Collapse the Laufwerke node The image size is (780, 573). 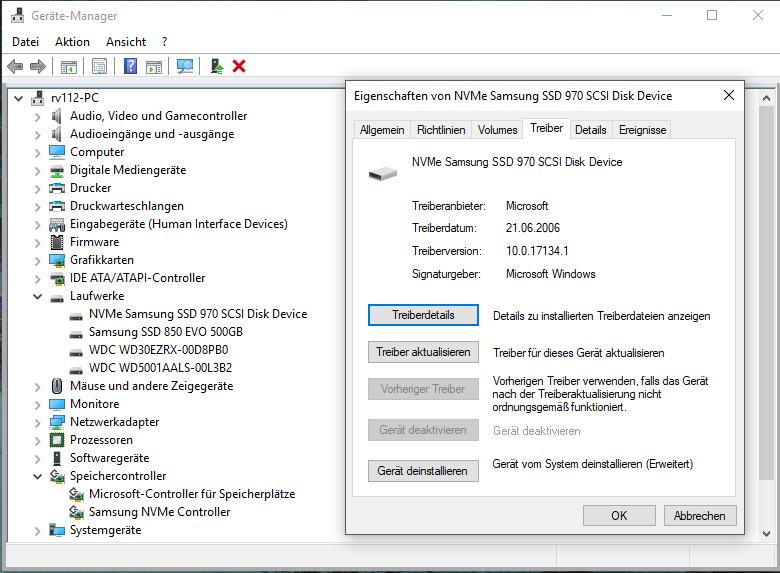tap(37, 296)
